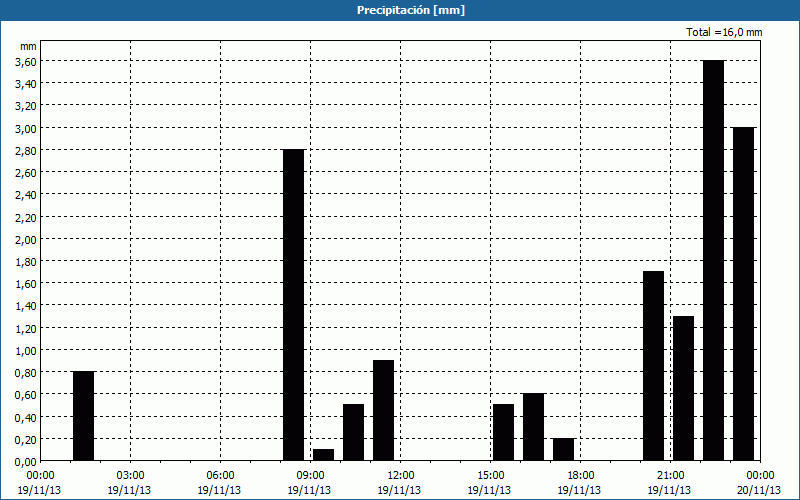Click the tiny 0,10 mm bar after 09:00

(x=323, y=455)
